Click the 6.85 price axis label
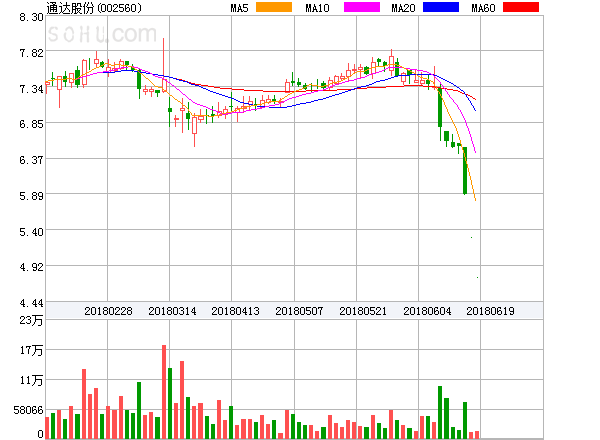The width and height of the screenshot is (600, 440). [x=31, y=124]
